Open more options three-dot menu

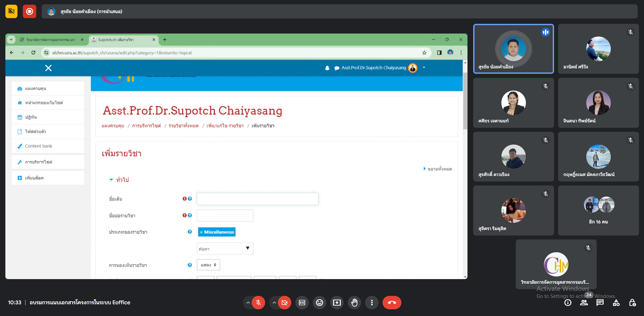point(372,303)
